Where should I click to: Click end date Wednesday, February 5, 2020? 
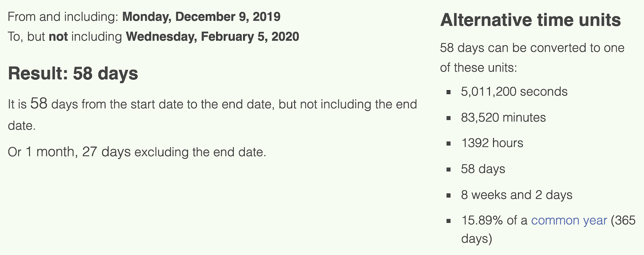pyautogui.click(x=213, y=37)
